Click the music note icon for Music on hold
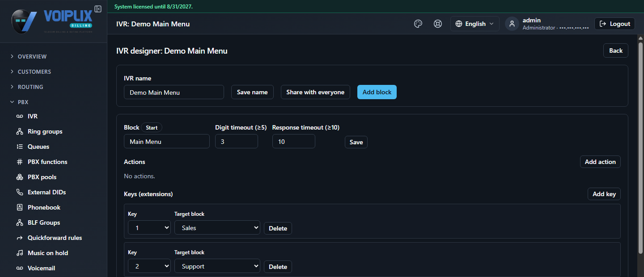 [x=20, y=253]
